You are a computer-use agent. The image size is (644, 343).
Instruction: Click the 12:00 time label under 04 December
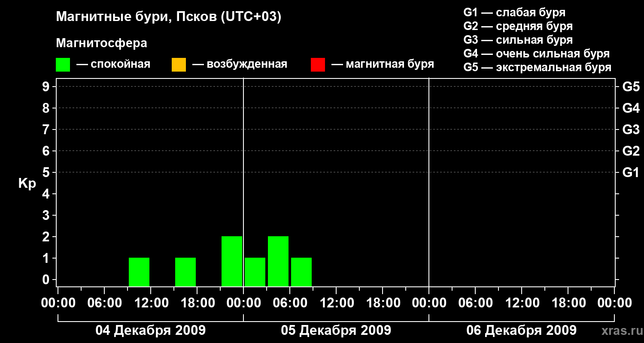click(x=151, y=303)
